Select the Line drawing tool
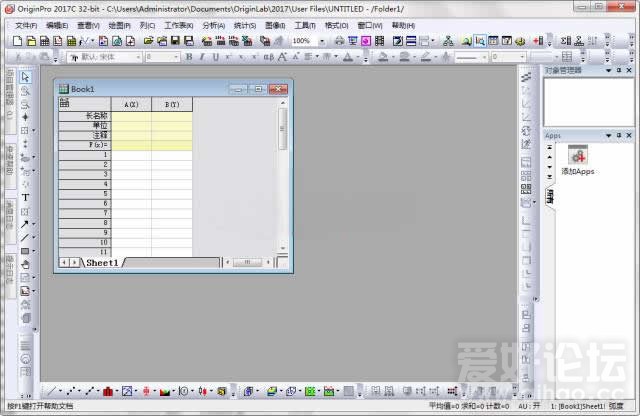The width and height of the screenshot is (640, 416). [x=25, y=237]
